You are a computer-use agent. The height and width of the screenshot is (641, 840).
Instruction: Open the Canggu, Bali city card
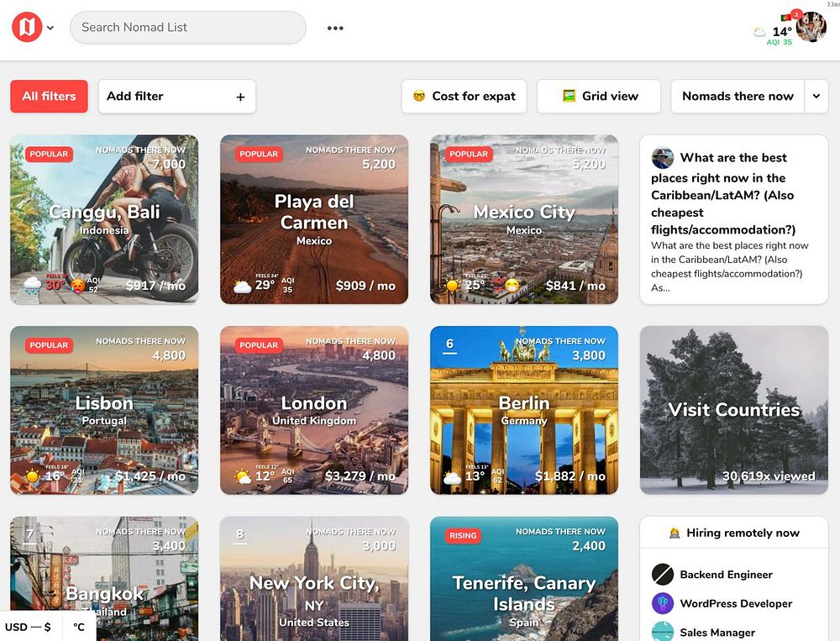[x=104, y=219]
